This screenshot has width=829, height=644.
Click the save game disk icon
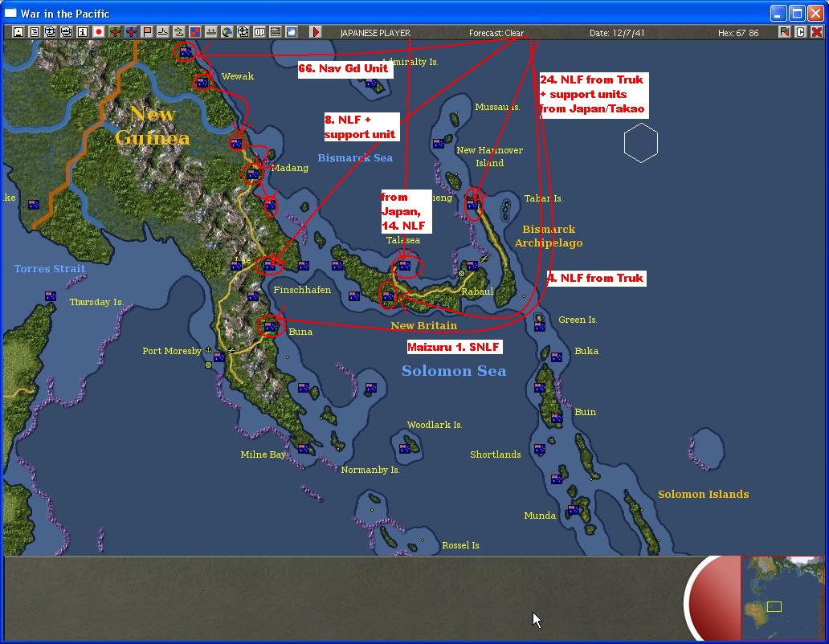pyautogui.click(x=18, y=32)
